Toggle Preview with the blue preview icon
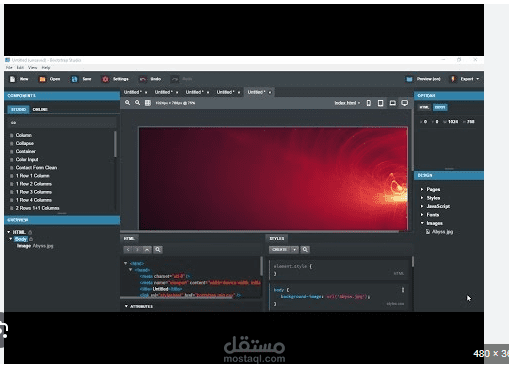 click(x=409, y=79)
